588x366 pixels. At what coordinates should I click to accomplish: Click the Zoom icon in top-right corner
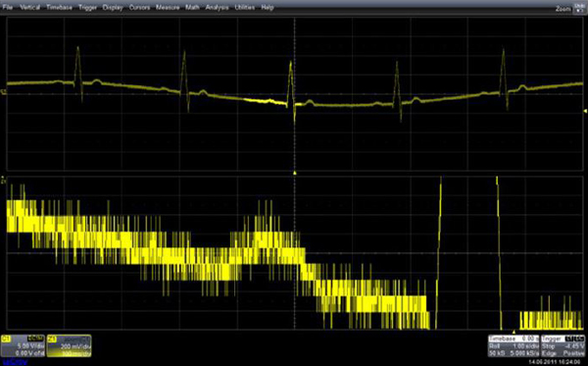point(579,8)
